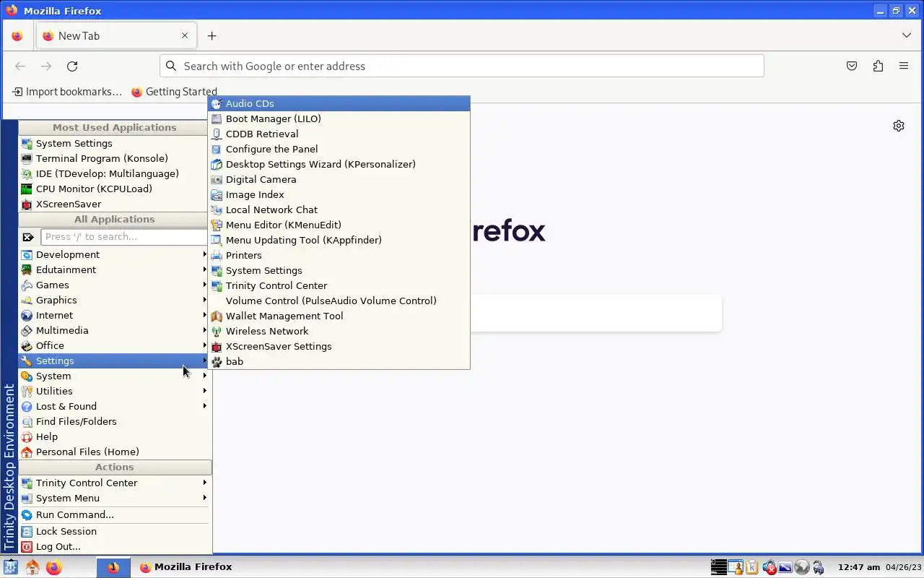Expand the Office category
The image size is (924, 578).
[x=115, y=345]
